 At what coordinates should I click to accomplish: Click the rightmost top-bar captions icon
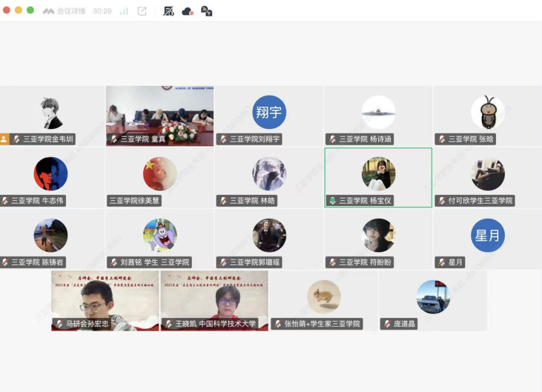click(206, 11)
